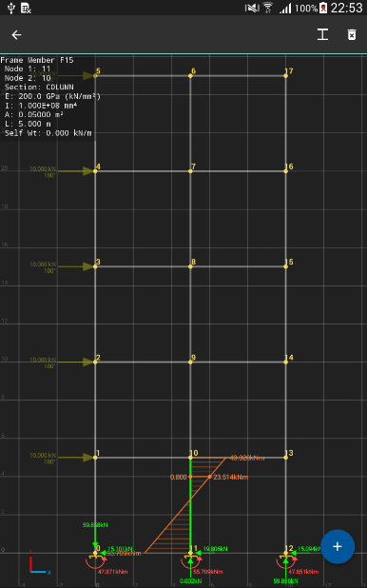The width and height of the screenshot is (367, 588).
Task: Tap the blue plus floating button
Action: pyautogui.click(x=338, y=546)
